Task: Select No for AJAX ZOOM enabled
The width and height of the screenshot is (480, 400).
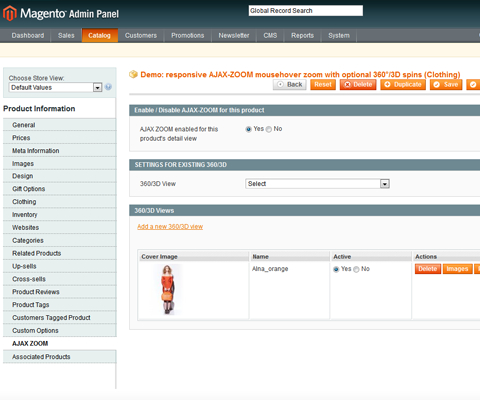Action: (x=269, y=129)
